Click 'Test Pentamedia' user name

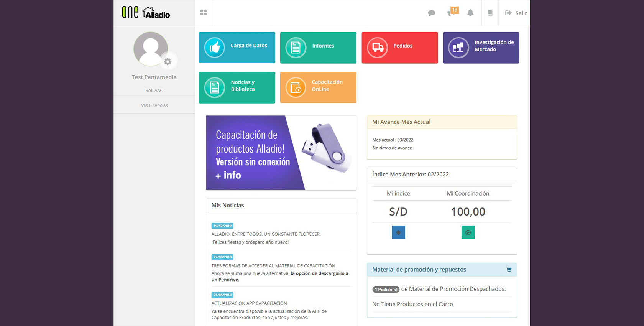[154, 77]
